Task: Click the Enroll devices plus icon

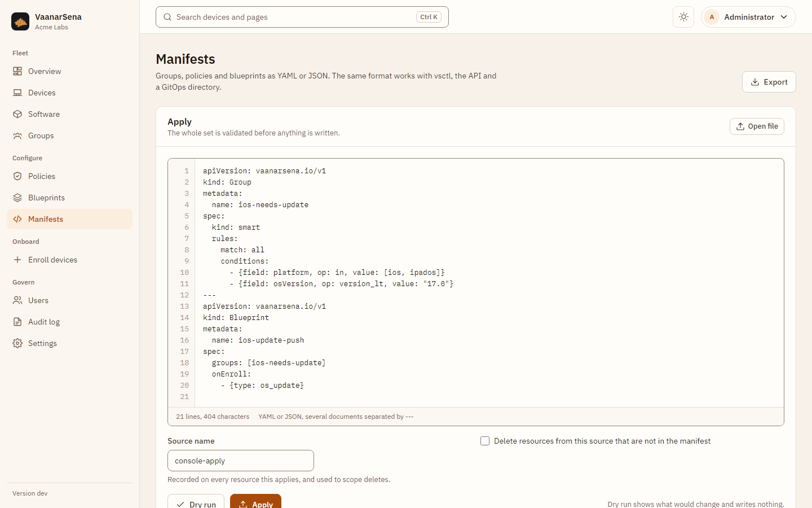Action: click(x=17, y=260)
